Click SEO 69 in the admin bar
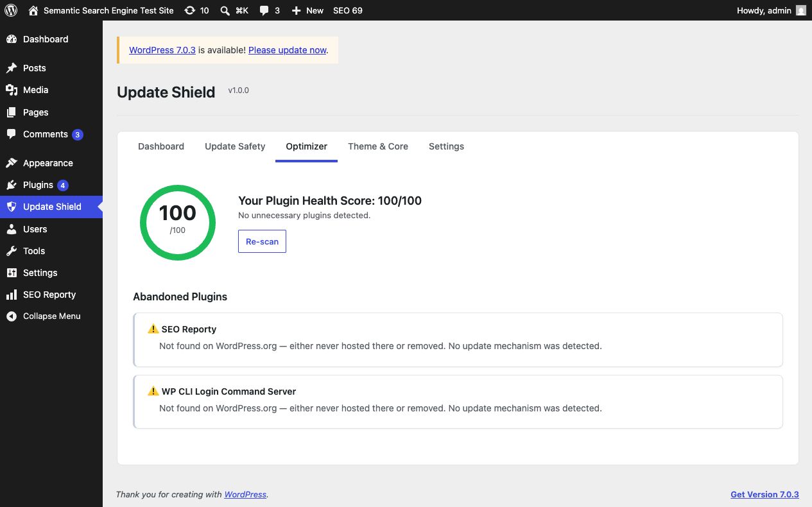Image resolution: width=812 pixels, height=507 pixels. pos(348,10)
